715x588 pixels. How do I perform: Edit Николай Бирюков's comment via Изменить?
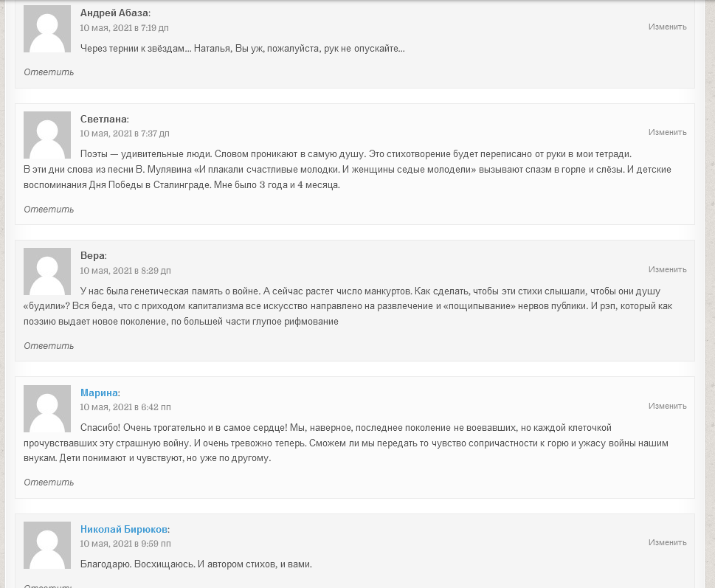click(668, 542)
